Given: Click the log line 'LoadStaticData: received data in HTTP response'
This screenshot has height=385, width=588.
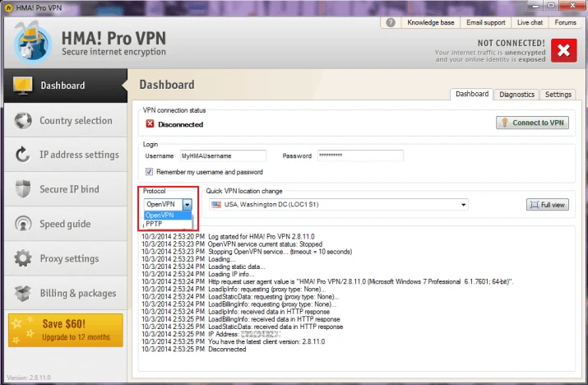Looking at the screenshot, I should [243, 327].
